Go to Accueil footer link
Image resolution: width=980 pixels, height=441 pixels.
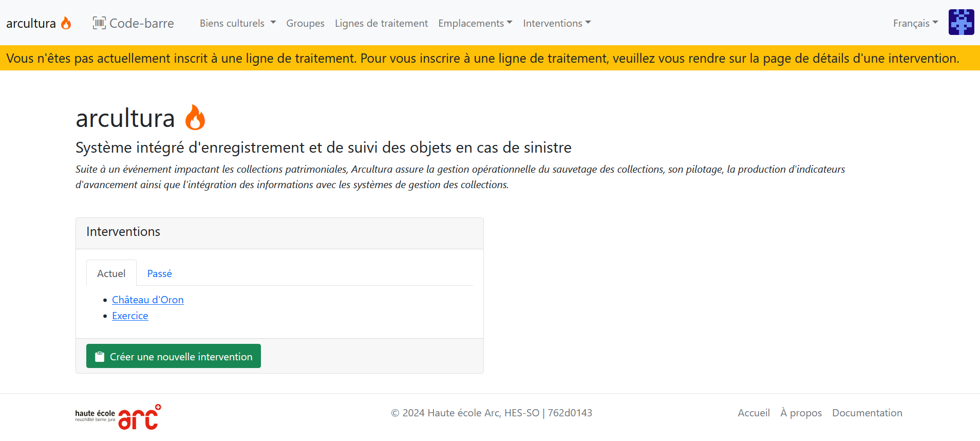tap(753, 413)
